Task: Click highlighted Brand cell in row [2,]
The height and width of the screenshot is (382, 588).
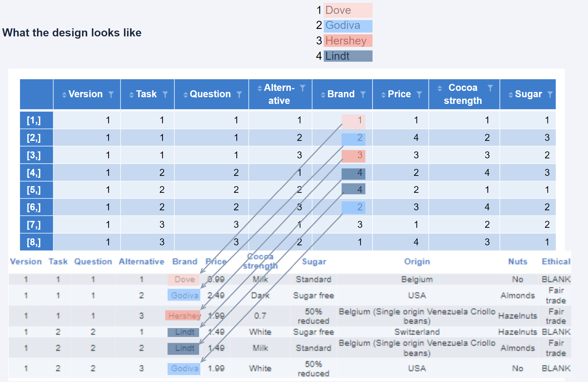Action: pyautogui.click(x=353, y=139)
